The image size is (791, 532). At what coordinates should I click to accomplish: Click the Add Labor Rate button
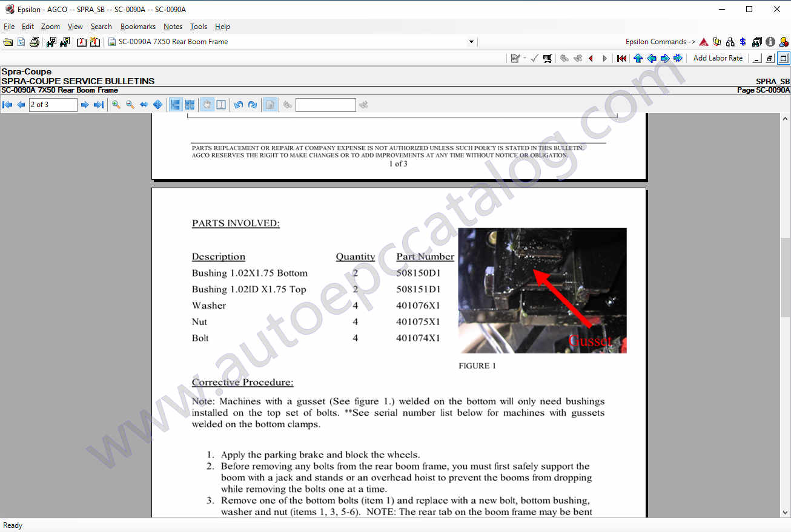(718, 58)
